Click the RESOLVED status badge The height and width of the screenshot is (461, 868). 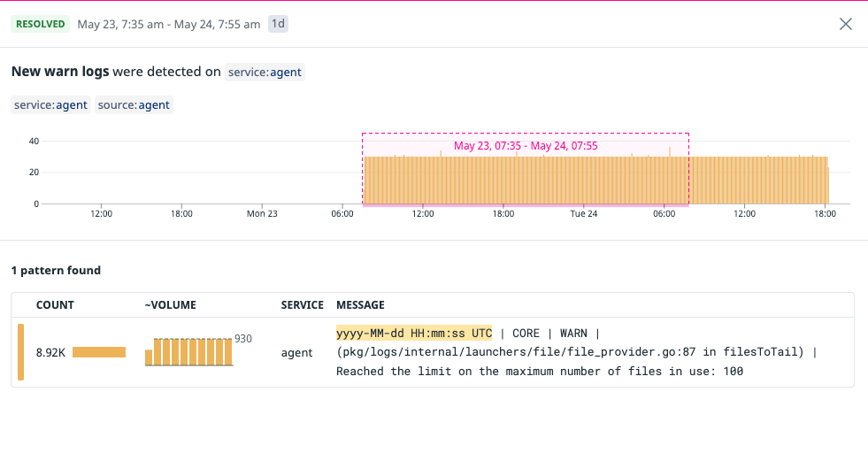(41, 24)
